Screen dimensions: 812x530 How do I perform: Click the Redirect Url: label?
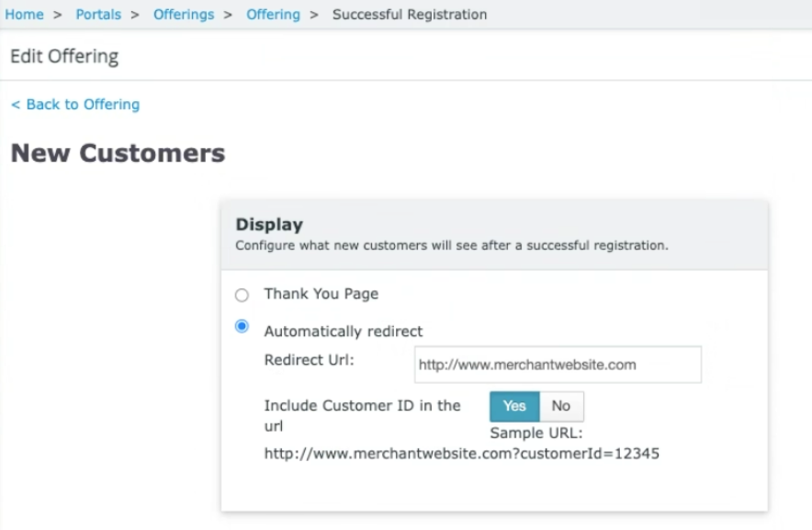point(310,360)
